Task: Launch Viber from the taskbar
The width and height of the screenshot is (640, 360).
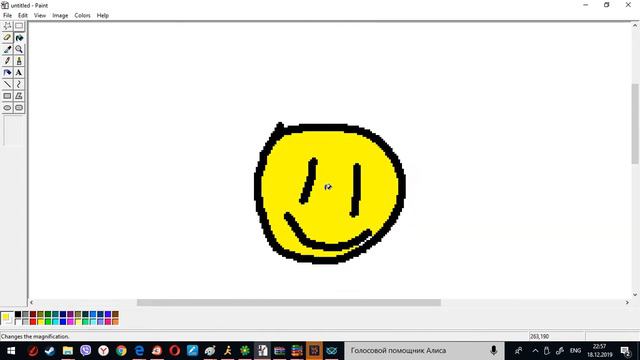Action: (86, 351)
